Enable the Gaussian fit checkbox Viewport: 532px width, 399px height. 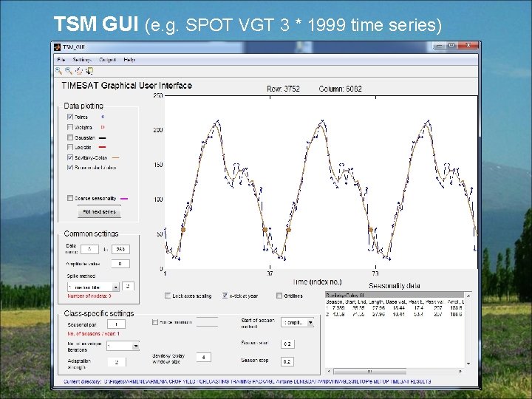pos(70,137)
